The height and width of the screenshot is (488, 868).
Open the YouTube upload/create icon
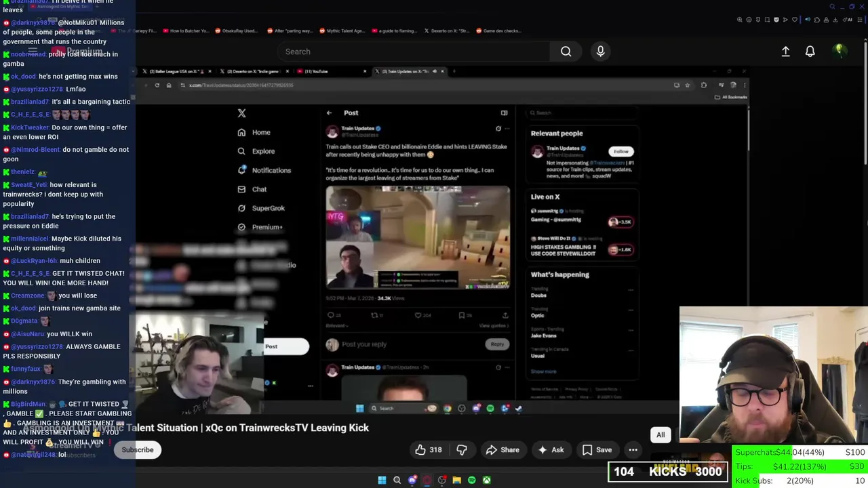pos(785,52)
